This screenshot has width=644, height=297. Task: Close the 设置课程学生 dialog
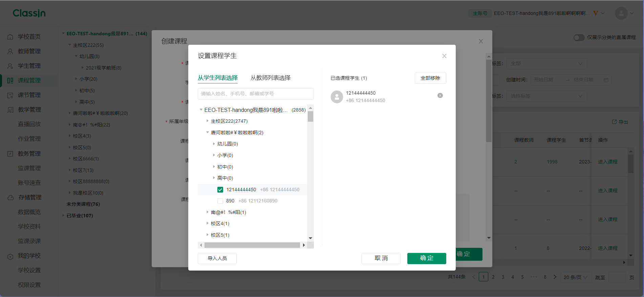coord(444,56)
